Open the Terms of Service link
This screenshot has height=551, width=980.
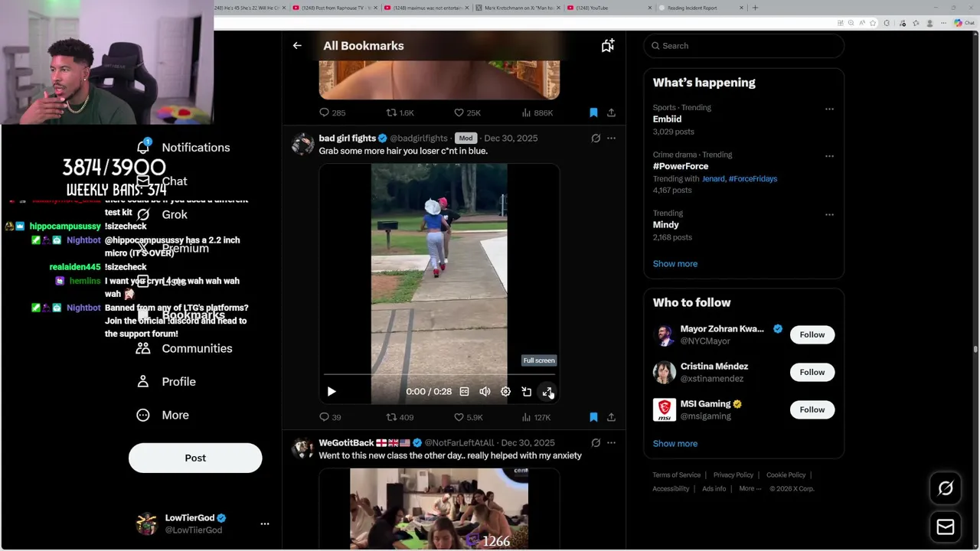click(x=677, y=475)
